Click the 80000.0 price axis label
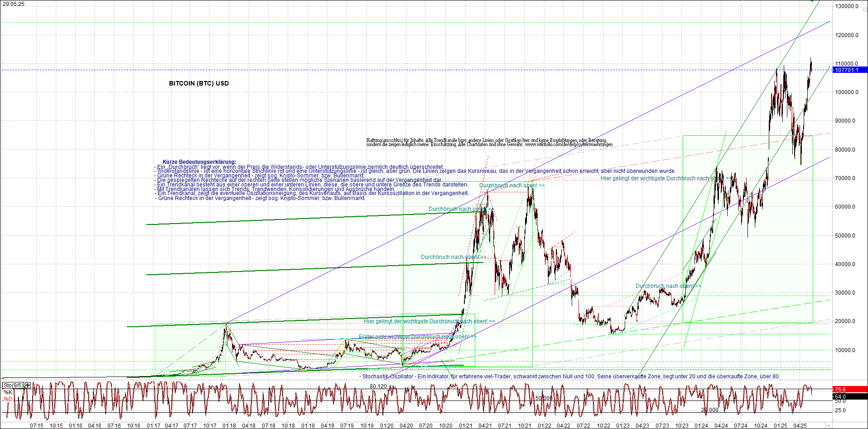 845,150
